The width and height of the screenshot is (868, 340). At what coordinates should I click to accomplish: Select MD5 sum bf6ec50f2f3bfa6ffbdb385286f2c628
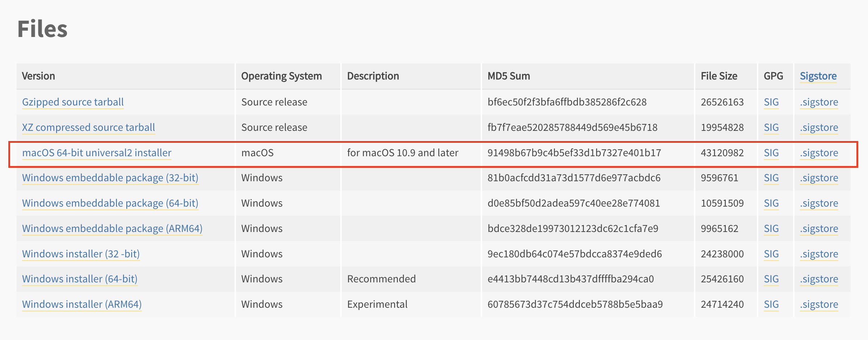tap(567, 102)
